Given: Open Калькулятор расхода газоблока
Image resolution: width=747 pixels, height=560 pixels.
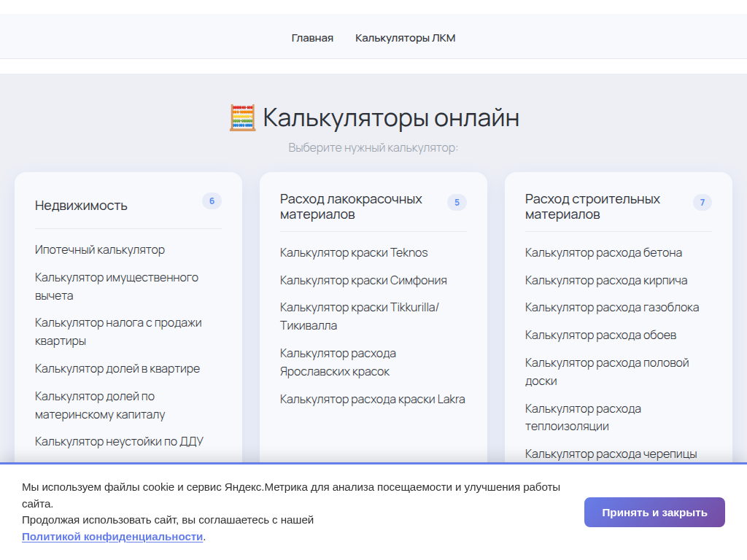Looking at the screenshot, I should coord(612,308).
